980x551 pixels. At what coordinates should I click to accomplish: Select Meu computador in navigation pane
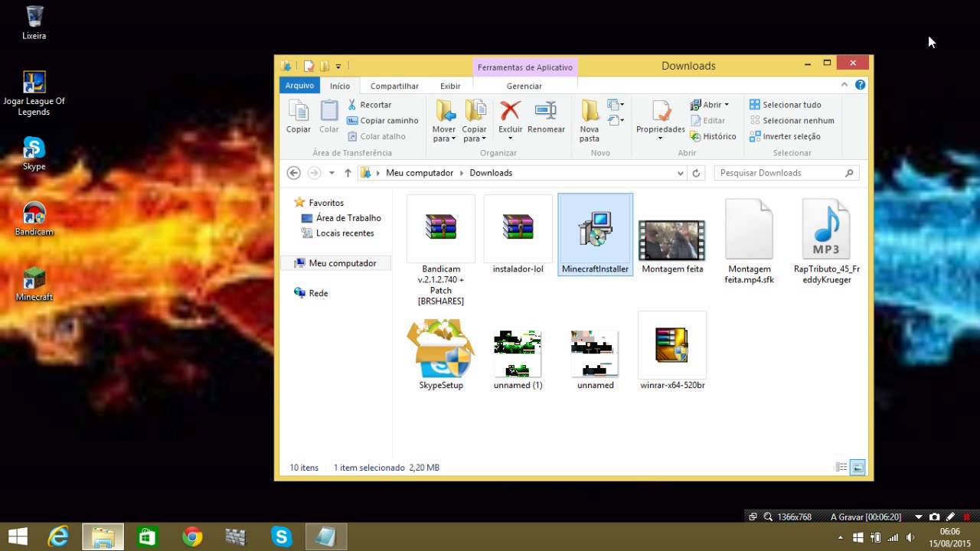(336, 263)
